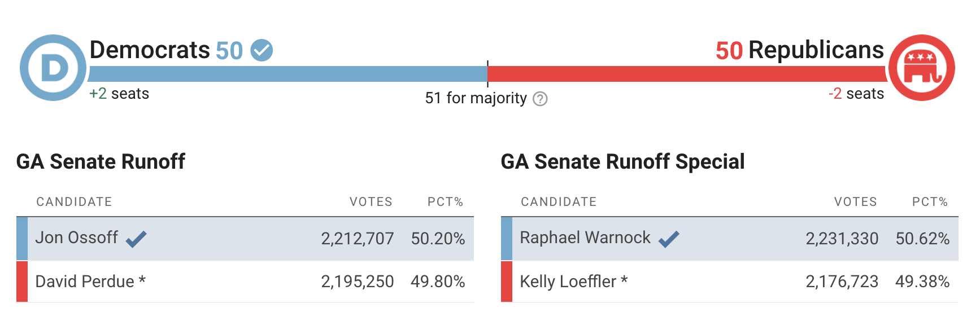The image size is (980, 312).
Task: Click the blue color bar beside Jon Ossoff
Action: tap(22, 239)
